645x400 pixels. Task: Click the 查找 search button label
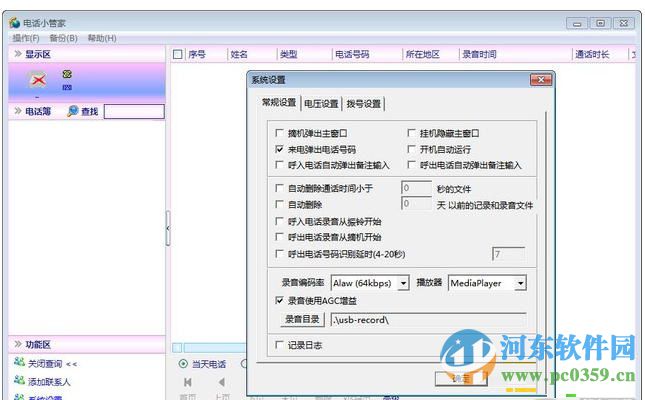[89, 111]
